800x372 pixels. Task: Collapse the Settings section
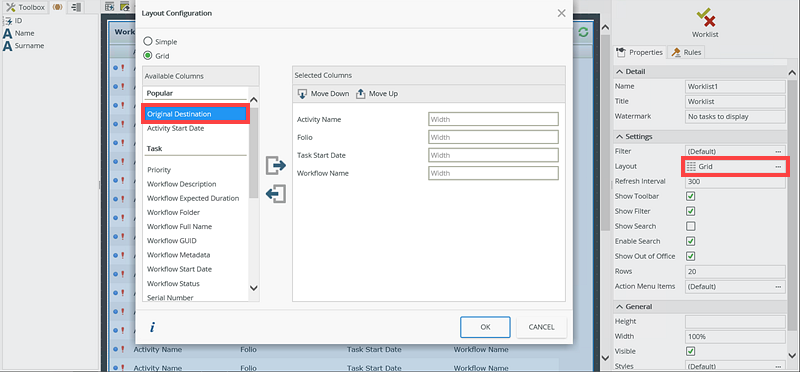click(x=620, y=137)
